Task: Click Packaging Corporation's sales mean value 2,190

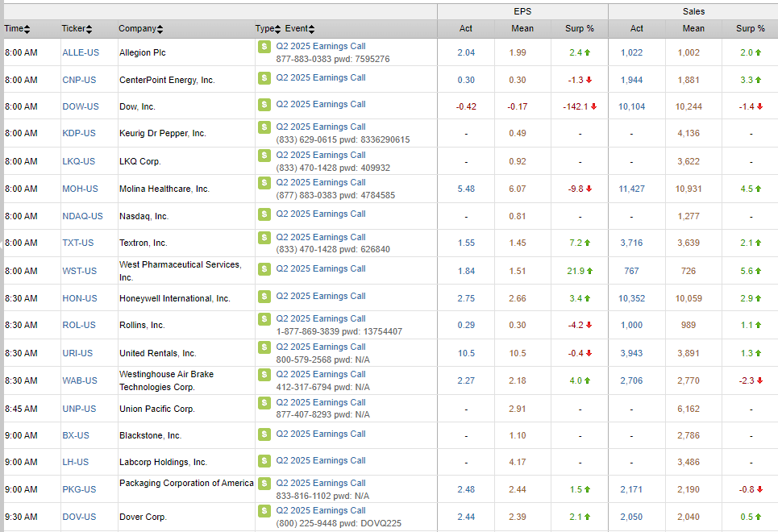Action: [689, 490]
